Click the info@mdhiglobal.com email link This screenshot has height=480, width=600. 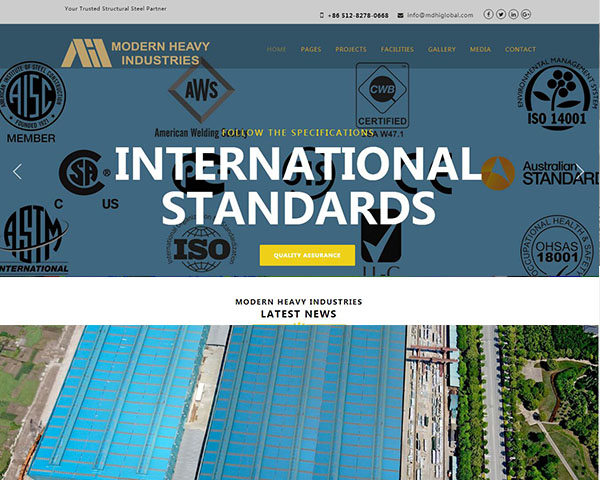(440, 15)
